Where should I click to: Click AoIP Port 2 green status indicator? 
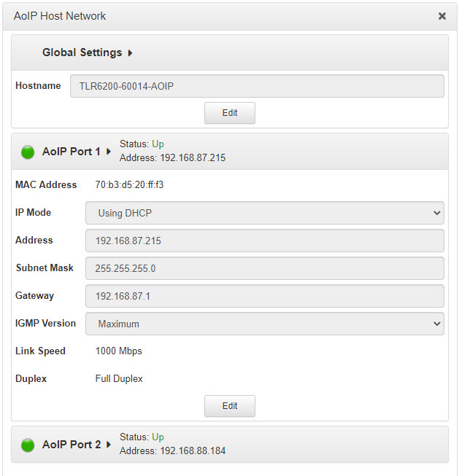[x=28, y=445]
